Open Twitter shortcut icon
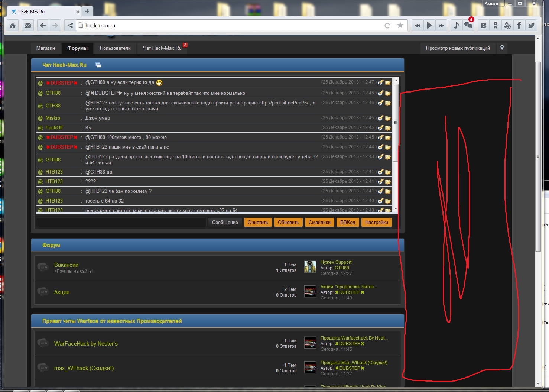 [532, 25]
